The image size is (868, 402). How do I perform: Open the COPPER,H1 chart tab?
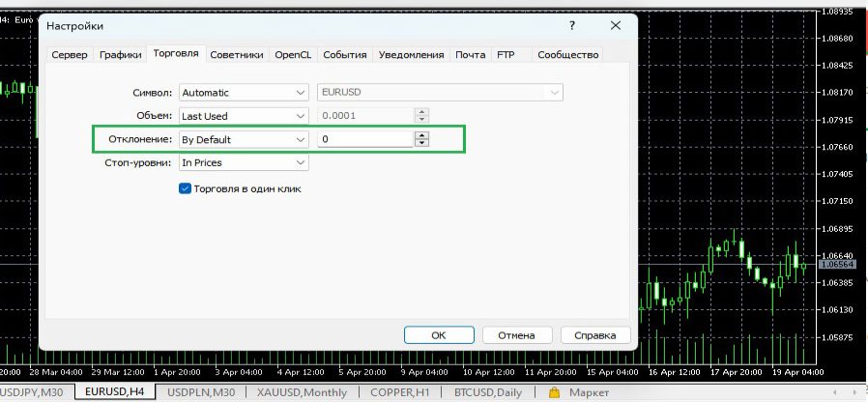pos(400,392)
